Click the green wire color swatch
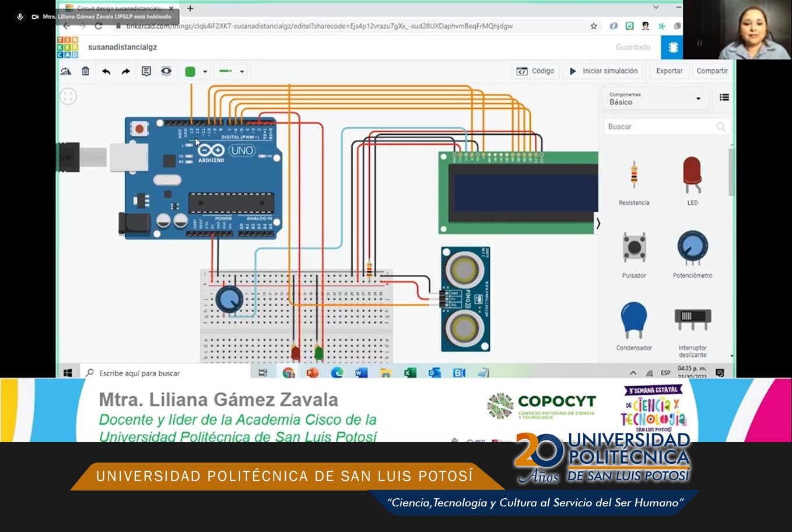This screenshot has width=792, height=532. (190, 71)
